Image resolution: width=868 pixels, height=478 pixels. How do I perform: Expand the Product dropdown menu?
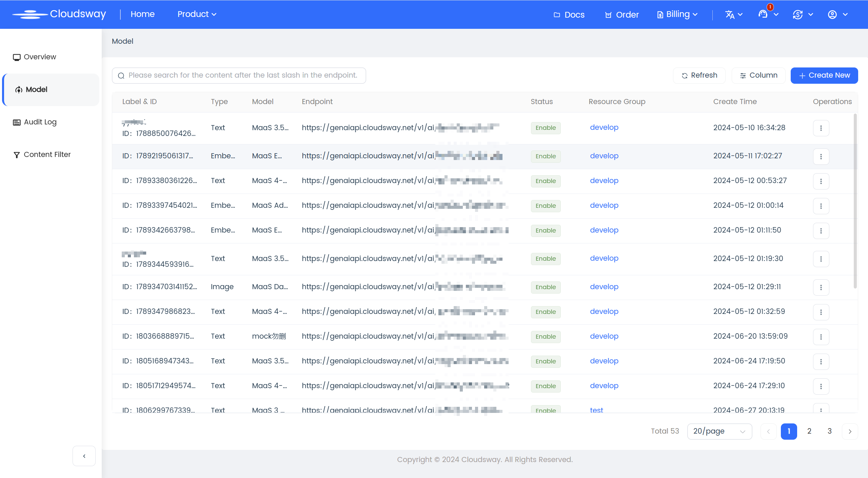pos(197,14)
